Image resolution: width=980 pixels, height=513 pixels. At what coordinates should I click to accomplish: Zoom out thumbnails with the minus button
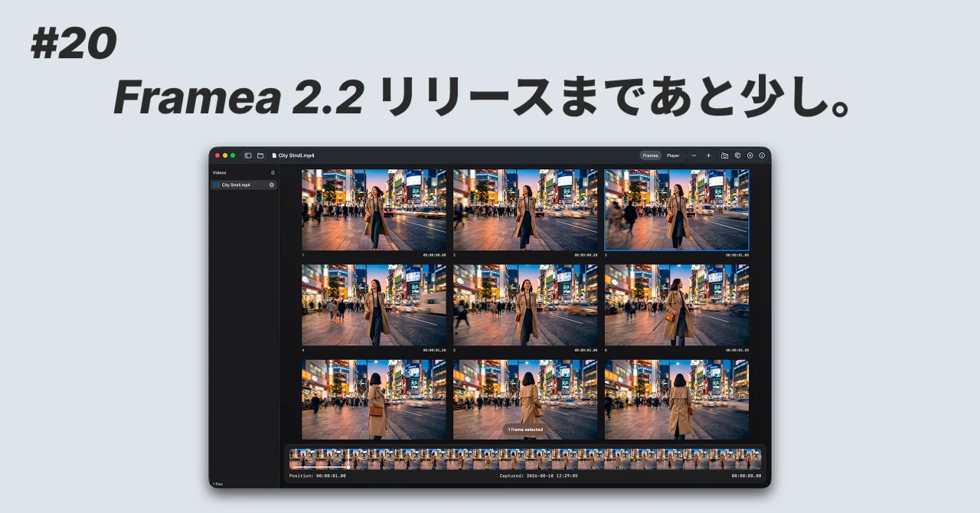(694, 155)
